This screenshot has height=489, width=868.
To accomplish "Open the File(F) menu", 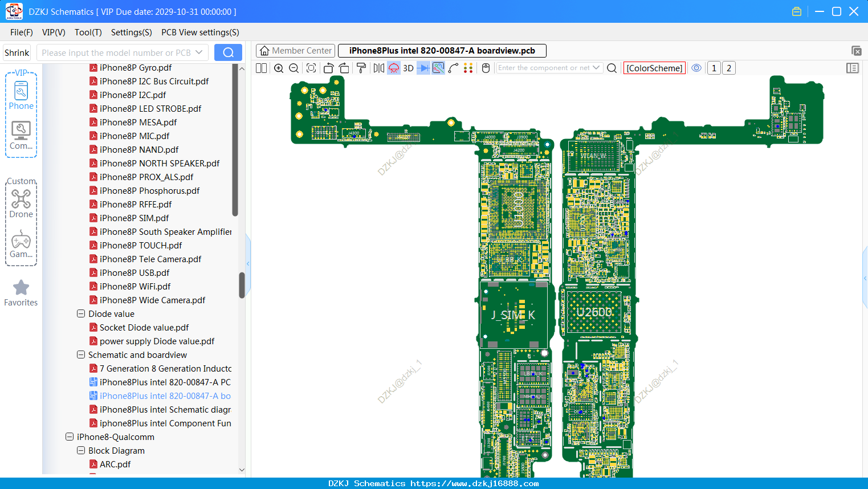I will 22,32.
